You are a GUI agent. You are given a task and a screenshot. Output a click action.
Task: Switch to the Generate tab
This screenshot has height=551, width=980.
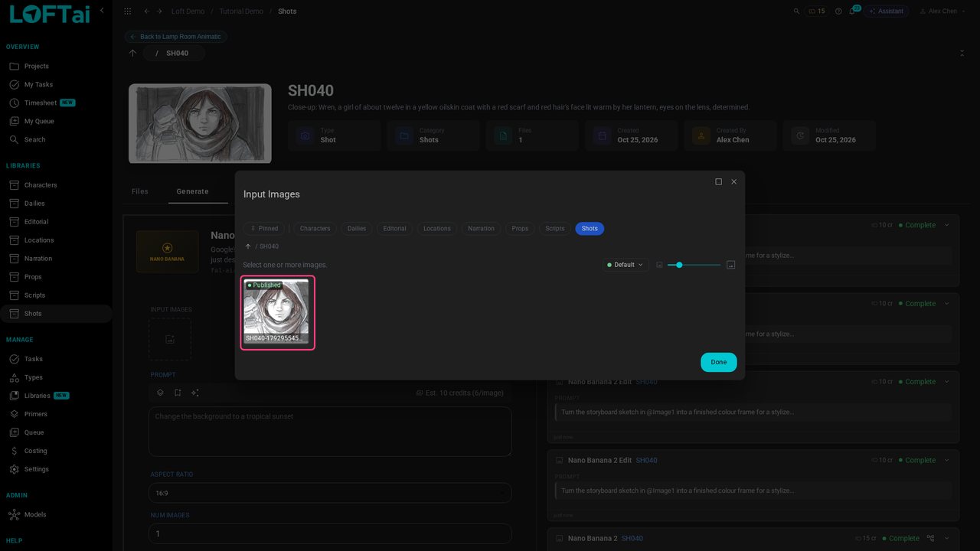[192, 191]
